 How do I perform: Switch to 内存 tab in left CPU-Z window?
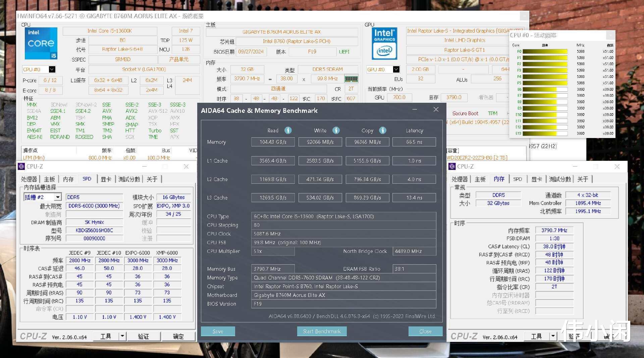68,179
